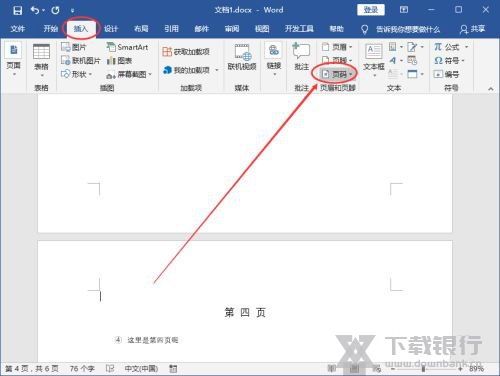The height and width of the screenshot is (376, 500).
Task: Switch to the 帮助 tab
Action: coord(336,29)
